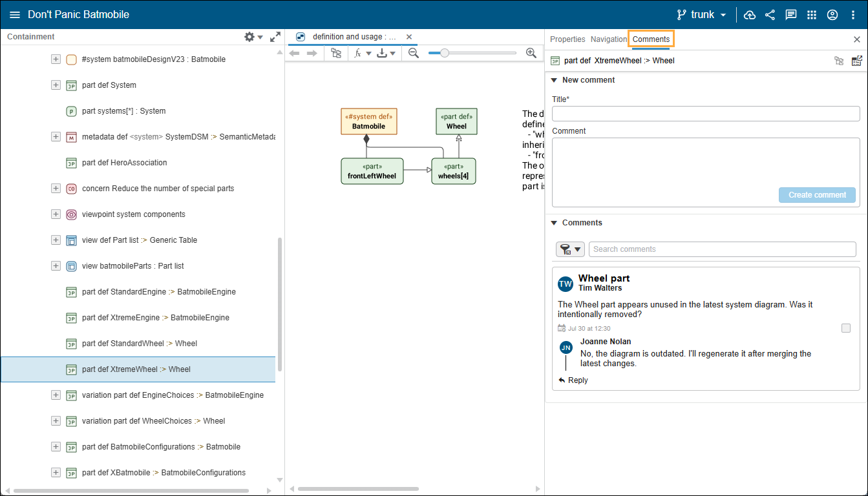Expand the #system batmobileDesignV23 node
The image size is (868, 496).
click(x=56, y=59)
